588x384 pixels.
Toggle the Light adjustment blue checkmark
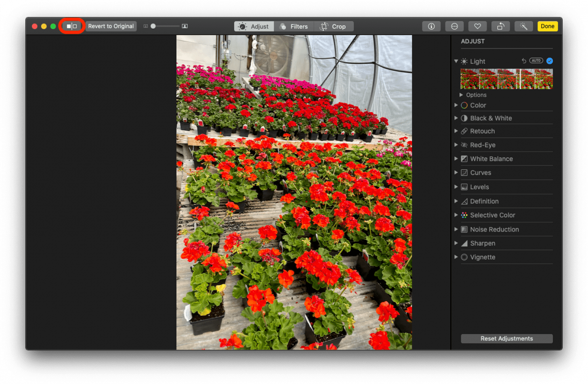tap(549, 61)
